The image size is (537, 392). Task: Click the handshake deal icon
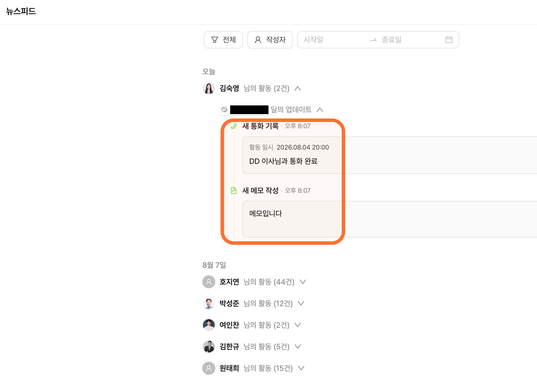[224, 109]
